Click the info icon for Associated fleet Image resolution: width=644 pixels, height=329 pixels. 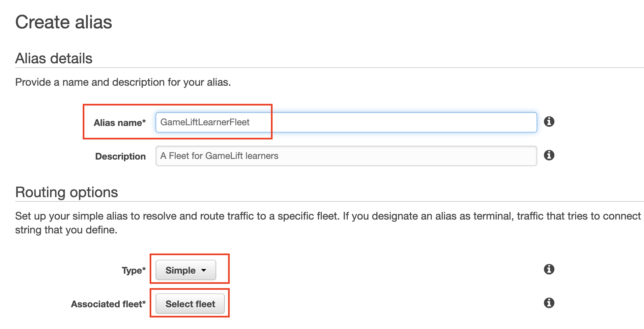(549, 303)
